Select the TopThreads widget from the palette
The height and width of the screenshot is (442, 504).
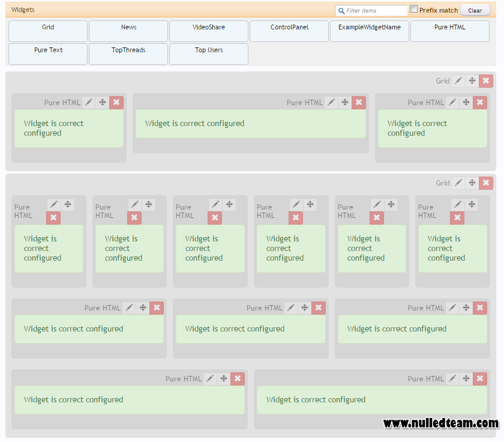[x=128, y=54]
